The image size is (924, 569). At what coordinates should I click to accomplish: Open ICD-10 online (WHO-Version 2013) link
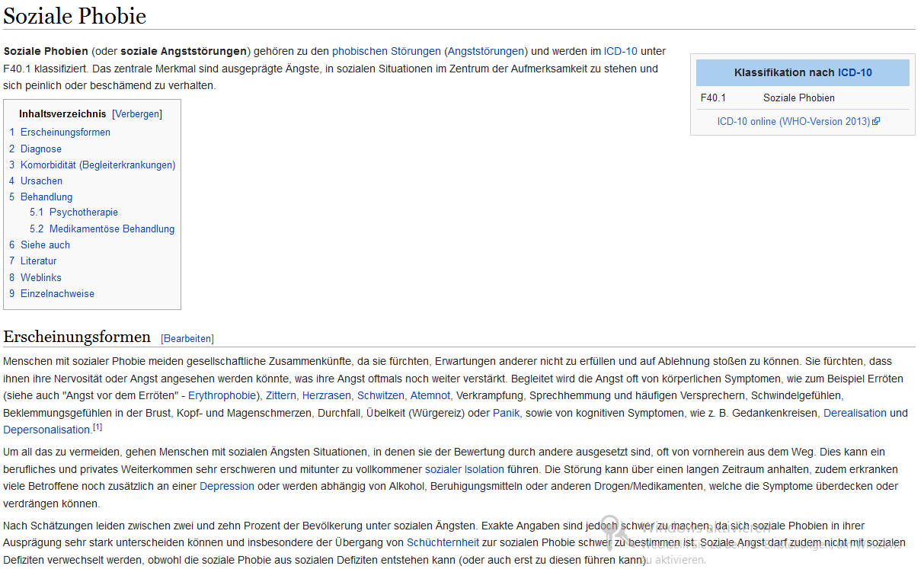click(794, 121)
